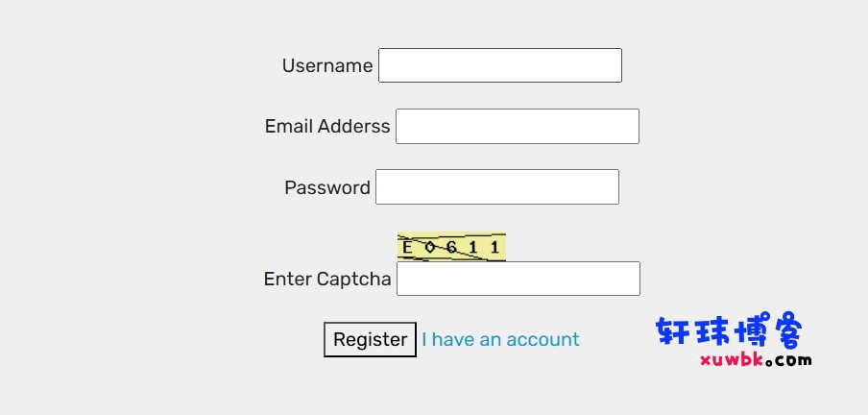This screenshot has width=868, height=415.
Task: Click the 轩 character in the logo
Action: [x=672, y=331]
